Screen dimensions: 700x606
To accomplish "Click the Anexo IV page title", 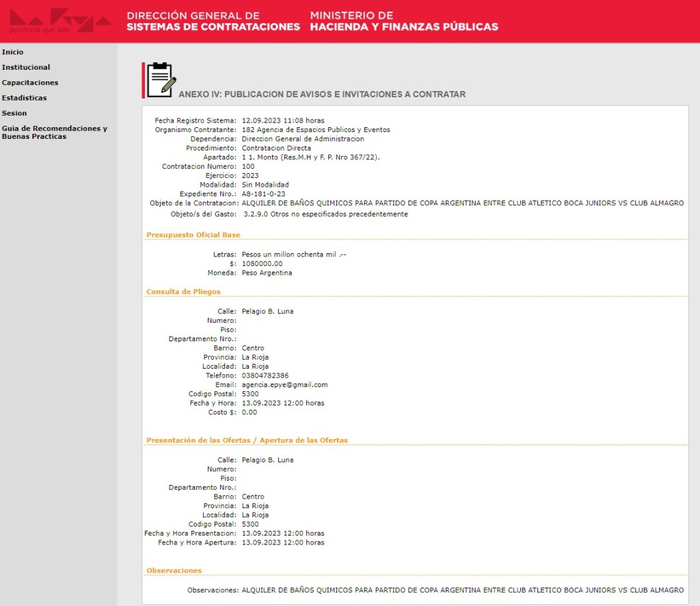I will [x=322, y=94].
